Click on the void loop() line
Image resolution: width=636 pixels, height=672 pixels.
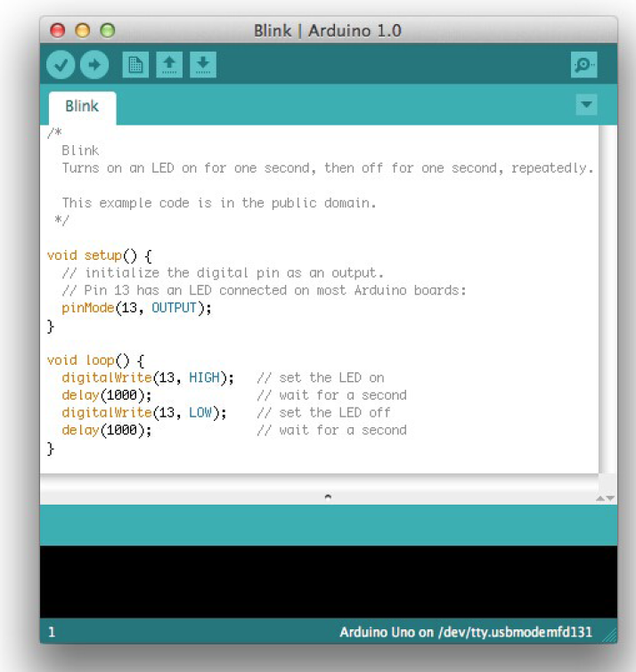point(94,360)
